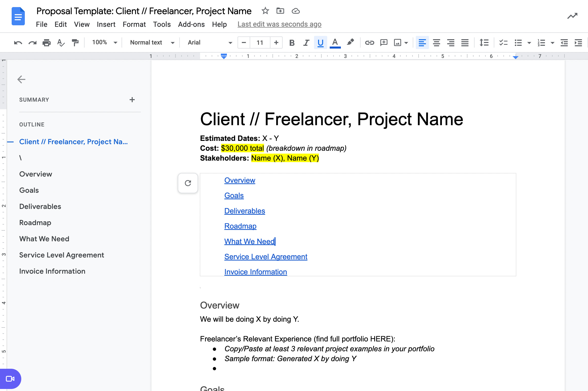Close the outline panel with back arrow

(21, 79)
